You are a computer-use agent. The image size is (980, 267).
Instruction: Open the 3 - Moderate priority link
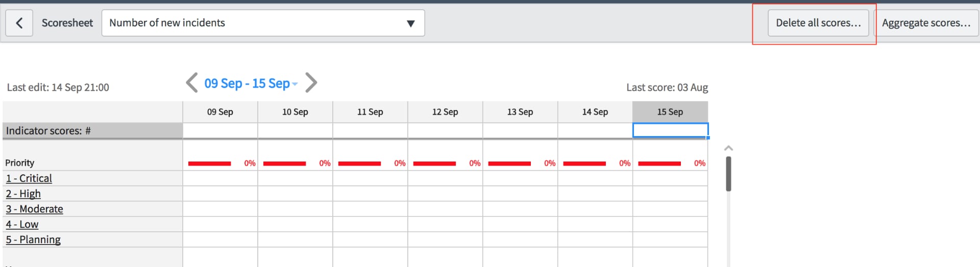35,209
